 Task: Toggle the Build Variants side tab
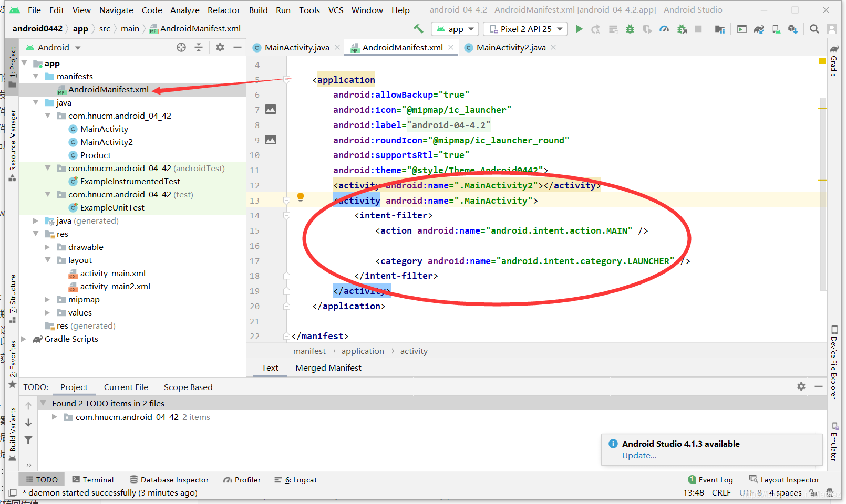[x=13, y=434]
